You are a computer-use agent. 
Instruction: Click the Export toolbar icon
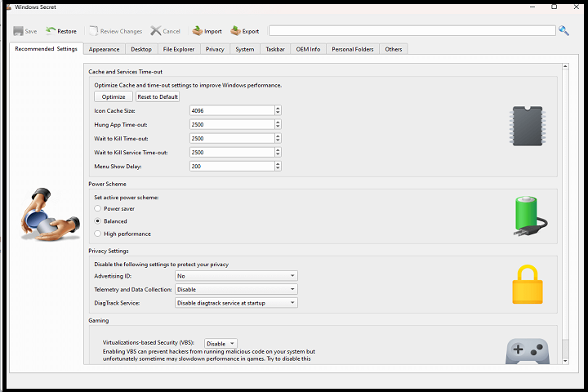coord(235,31)
